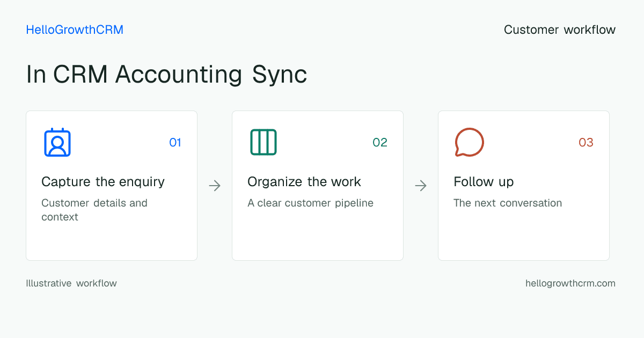Image resolution: width=644 pixels, height=338 pixels.
Task: Click the A clear customer pipeline text
Action: coord(310,203)
